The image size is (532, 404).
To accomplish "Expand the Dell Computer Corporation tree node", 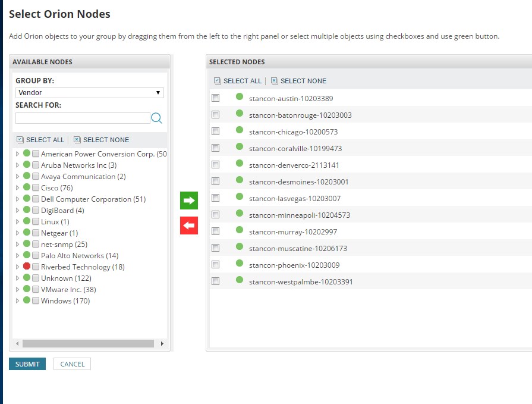I will coord(17,199).
